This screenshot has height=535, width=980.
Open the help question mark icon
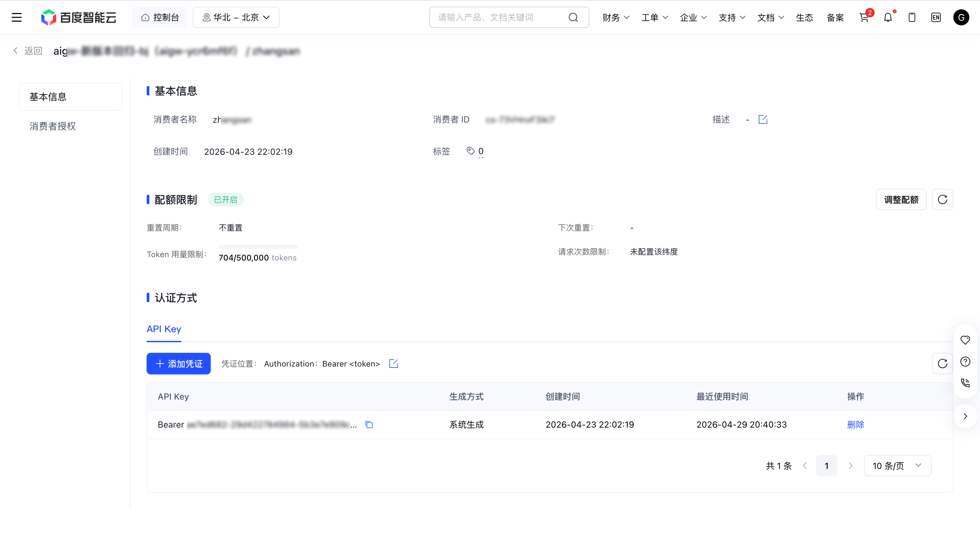point(965,361)
